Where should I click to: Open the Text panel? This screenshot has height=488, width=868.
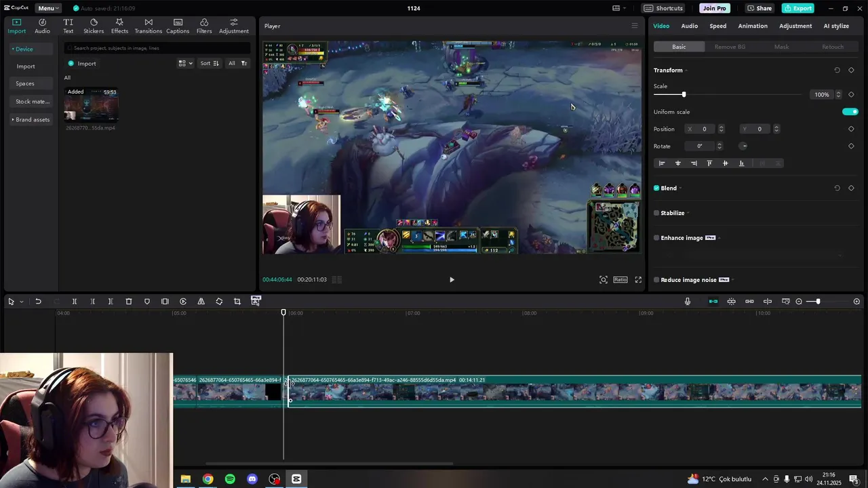pos(68,26)
